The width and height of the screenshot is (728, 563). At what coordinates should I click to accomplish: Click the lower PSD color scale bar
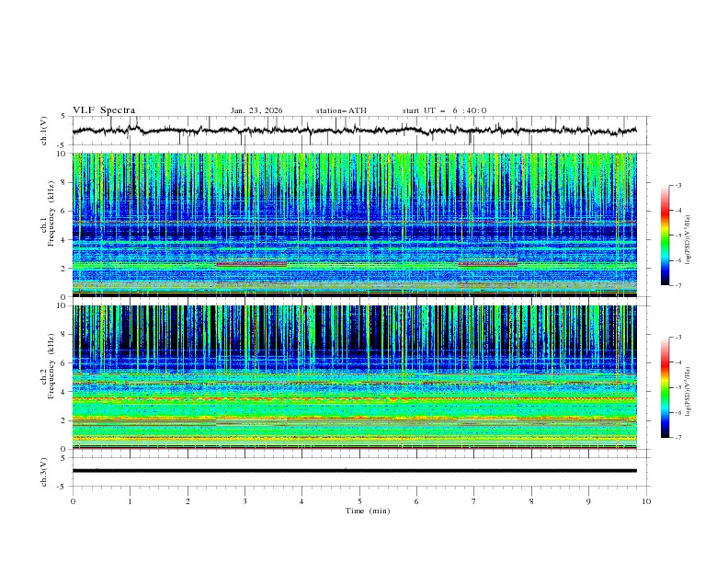pyautogui.click(x=665, y=387)
